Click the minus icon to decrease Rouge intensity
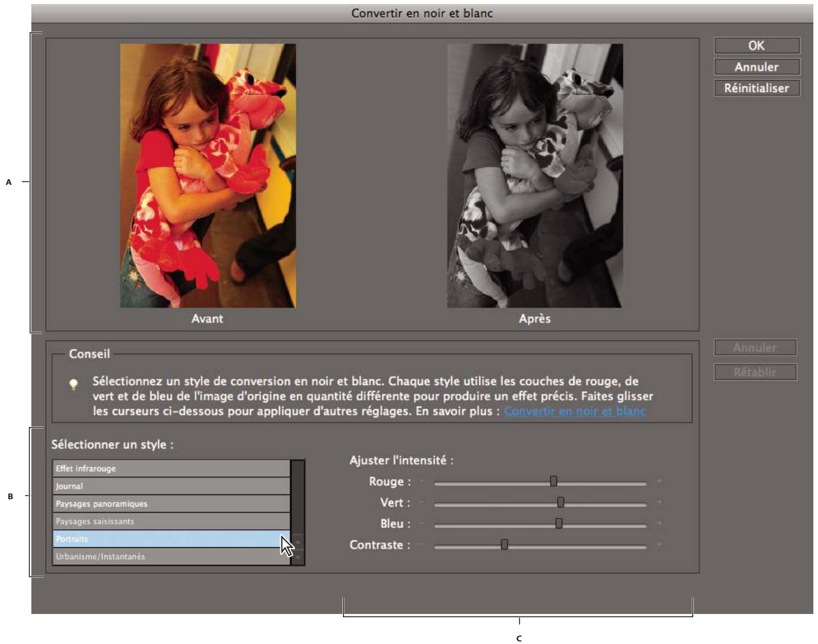Screen dimensions: 818x644 (x=422, y=480)
